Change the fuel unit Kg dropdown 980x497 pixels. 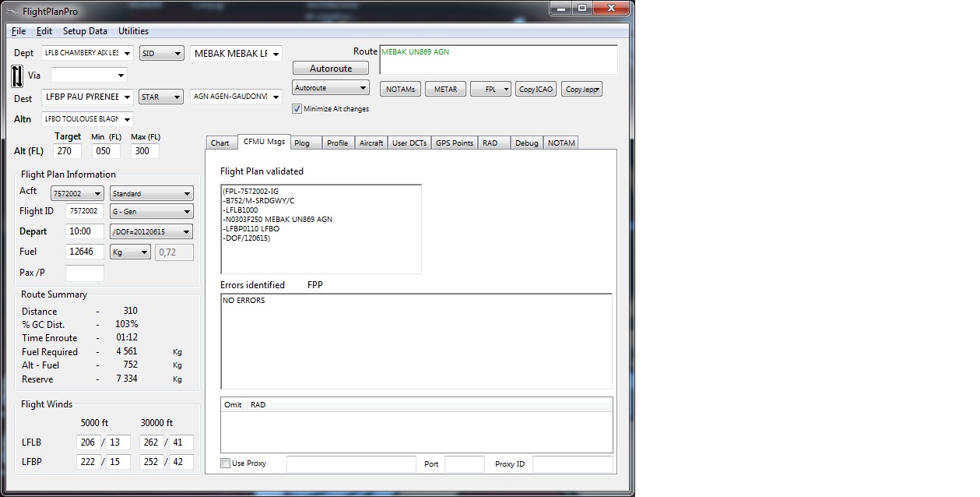pyautogui.click(x=131, y=252)
